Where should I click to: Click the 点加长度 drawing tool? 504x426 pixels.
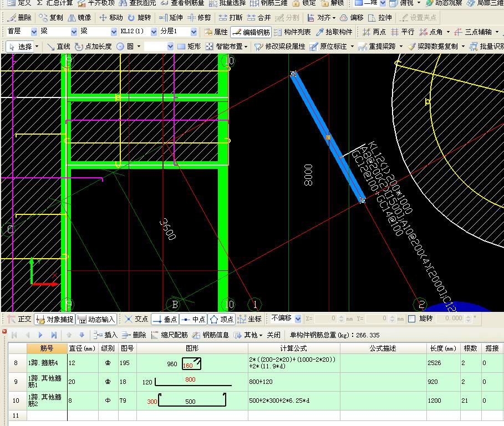(x=93, y=47)
